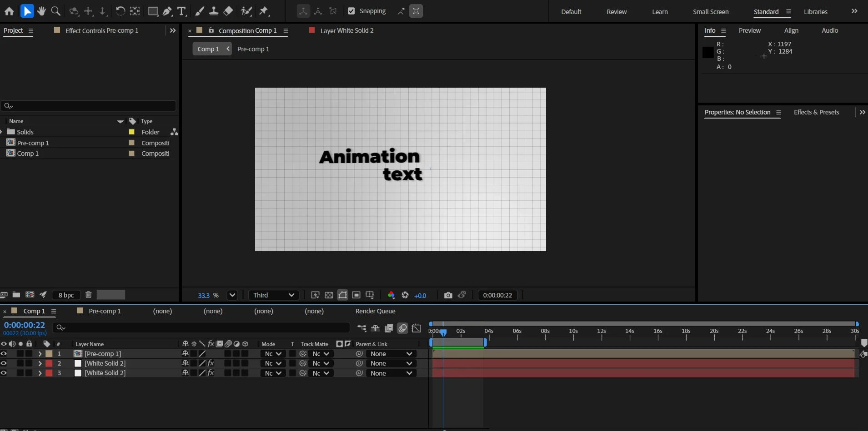This screenshot has width=868, height=431.
Task: Switch workspace to Small Screen
Action: 711,11
